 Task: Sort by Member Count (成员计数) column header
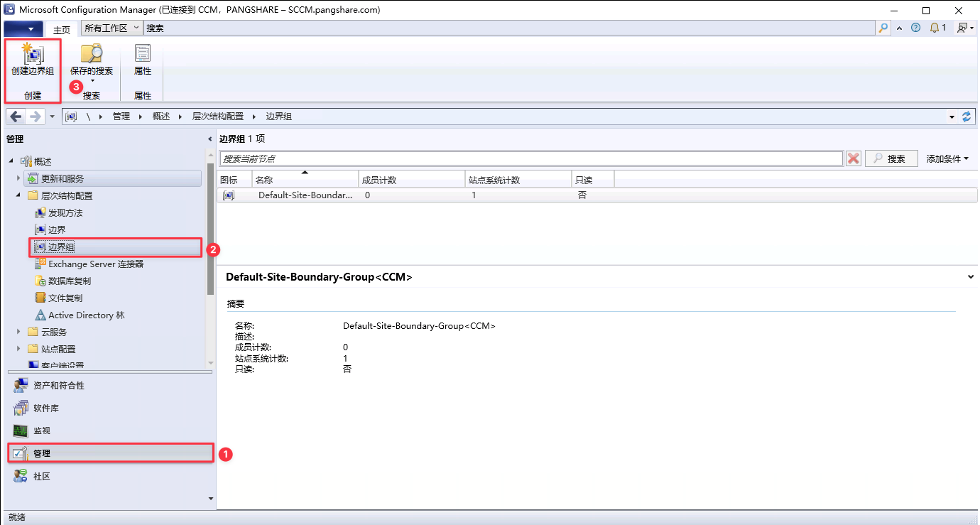point(412,180)
